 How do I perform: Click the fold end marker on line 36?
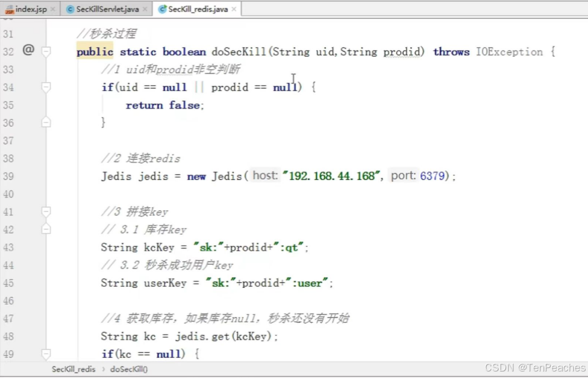[x=46, y=122]
